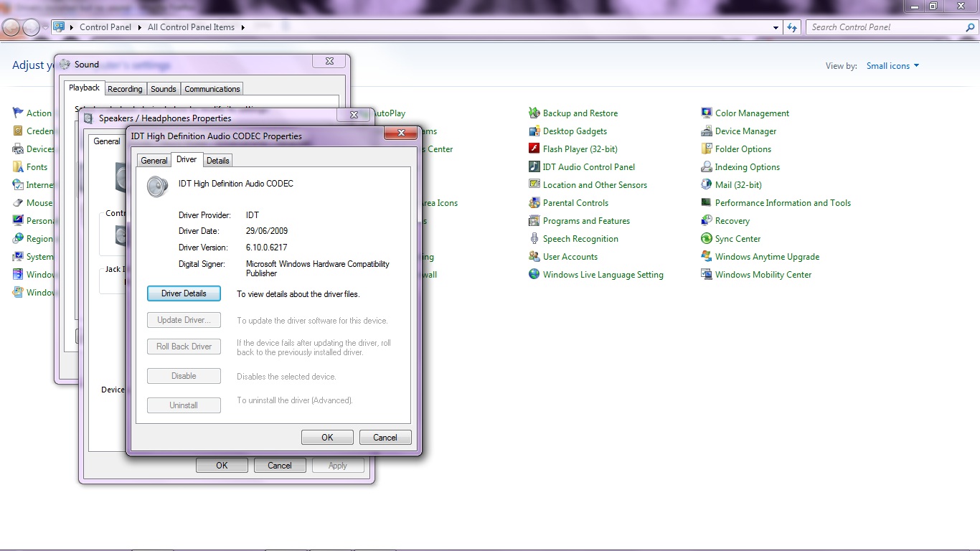Refresh the Control Panel address bar
Viewport: 980px width, 551px height.
(792, 27)
